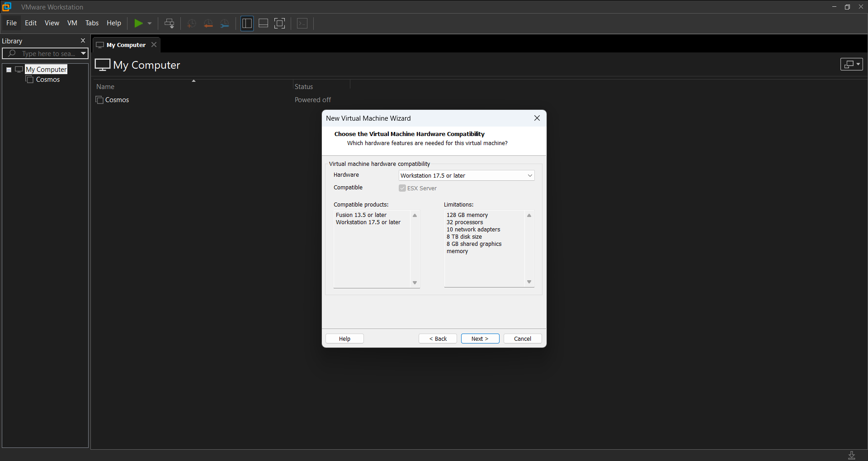The height and width of the screenshot is (461, 868).
Task: Open the library search filter dropdown
Action: click(x=83, y=53)
